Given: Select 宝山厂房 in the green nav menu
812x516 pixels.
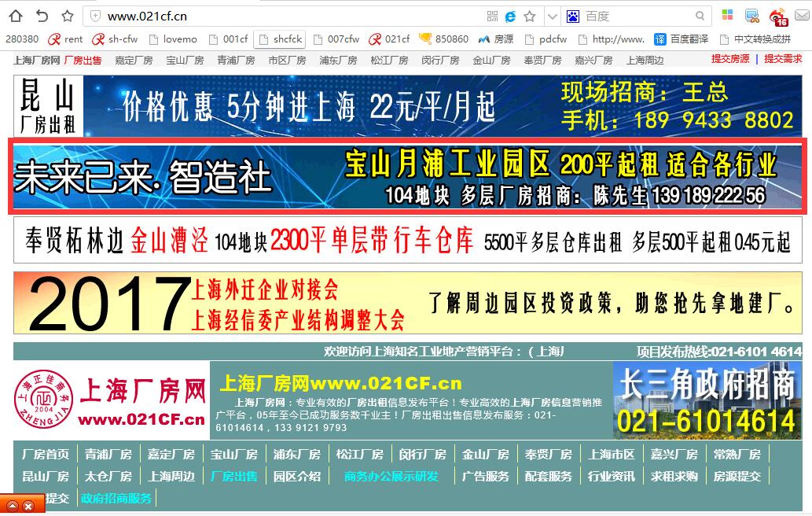Looking at the screenshot, I should tap(234, 455).
